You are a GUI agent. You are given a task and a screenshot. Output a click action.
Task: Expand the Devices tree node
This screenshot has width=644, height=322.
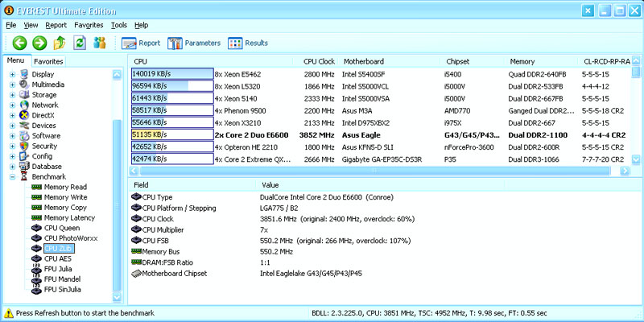coord(12,126)
